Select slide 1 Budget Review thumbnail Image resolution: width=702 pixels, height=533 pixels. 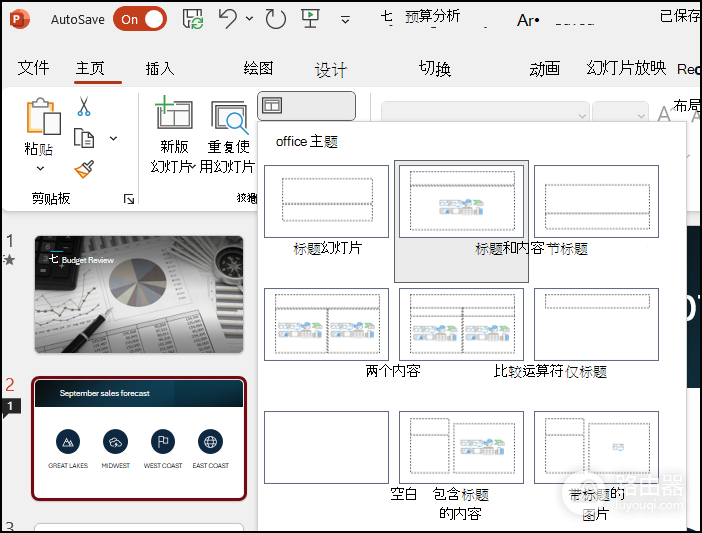click(139, 294)
